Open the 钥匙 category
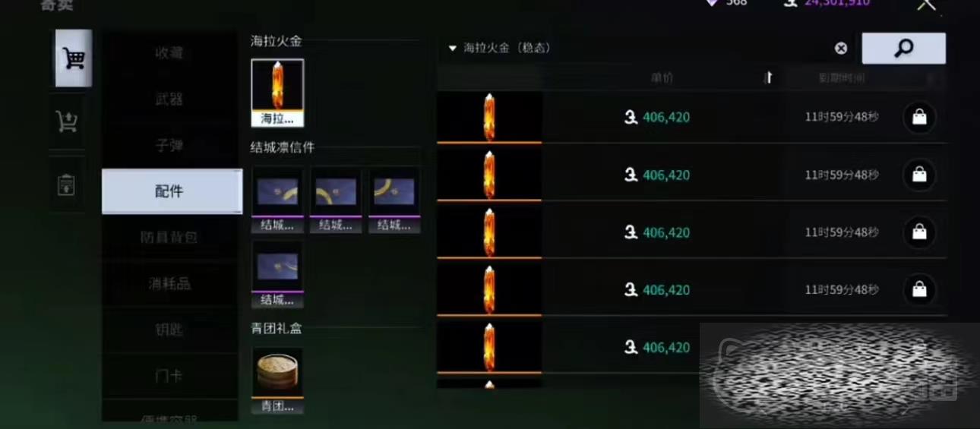 coord(169,330)
